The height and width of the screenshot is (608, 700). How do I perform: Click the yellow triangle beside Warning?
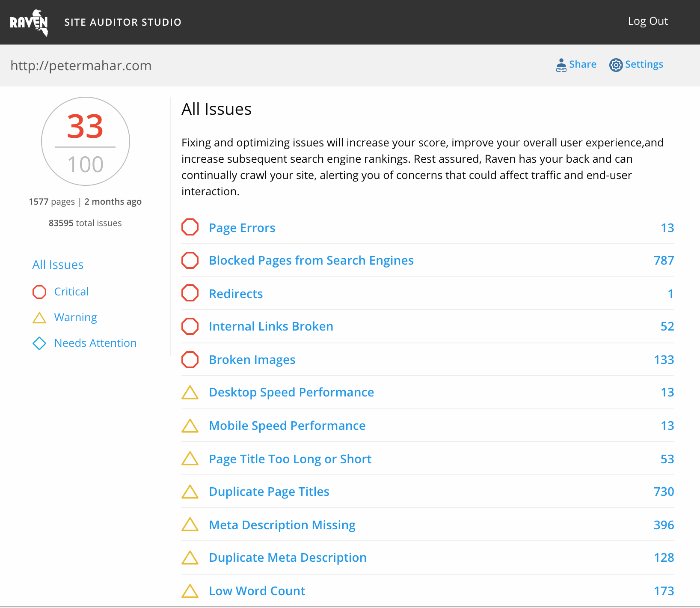39,318
